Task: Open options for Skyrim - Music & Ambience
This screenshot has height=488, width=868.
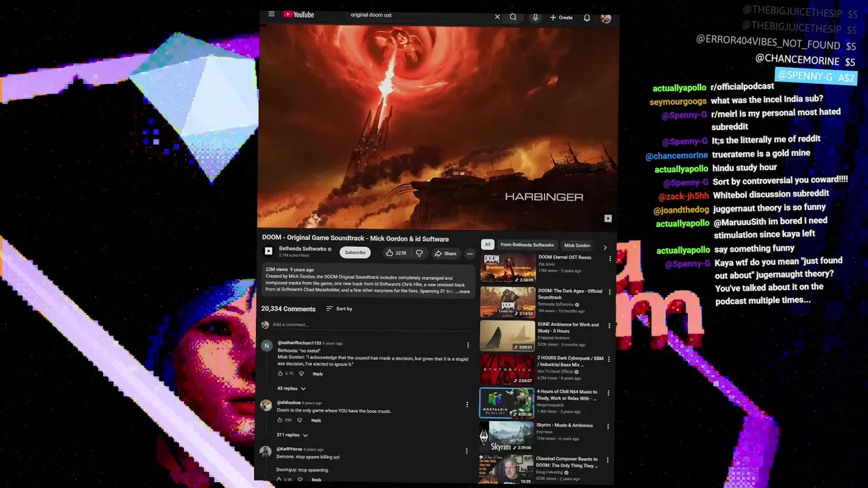Action: tap(608, 426)
